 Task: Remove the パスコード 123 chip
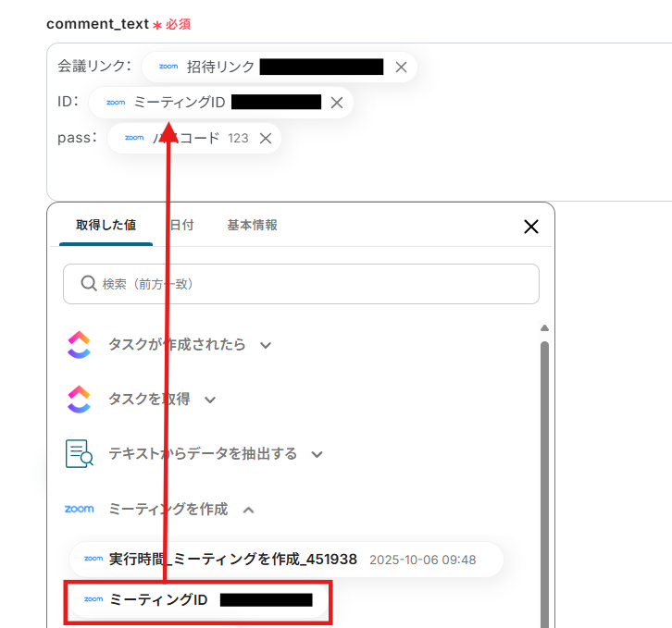point(266,138)
